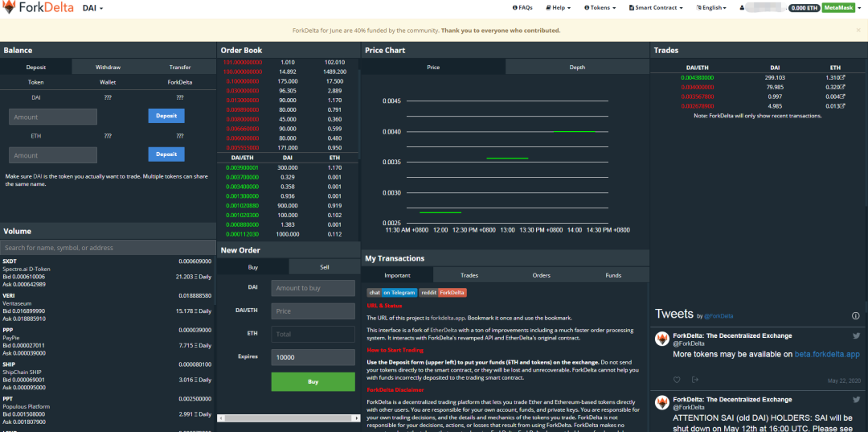Expand the Help menu

point(559,8)
